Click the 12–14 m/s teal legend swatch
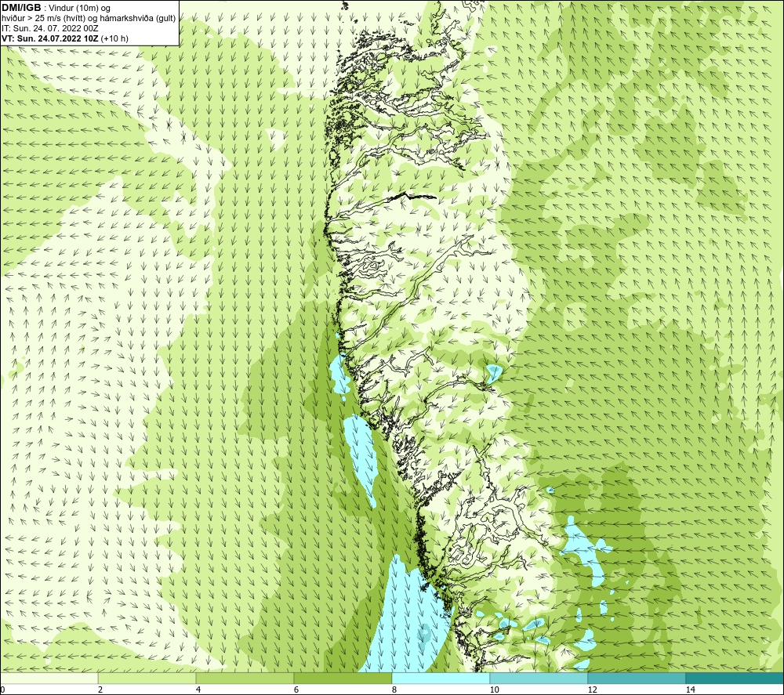Viewport: 784px width, 695px height. [637, 678]
